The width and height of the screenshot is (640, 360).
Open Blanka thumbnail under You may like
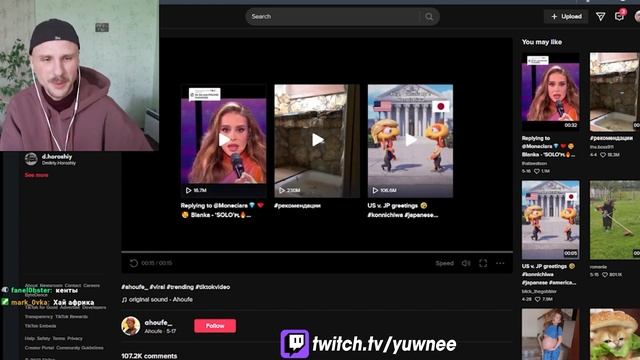550,91
